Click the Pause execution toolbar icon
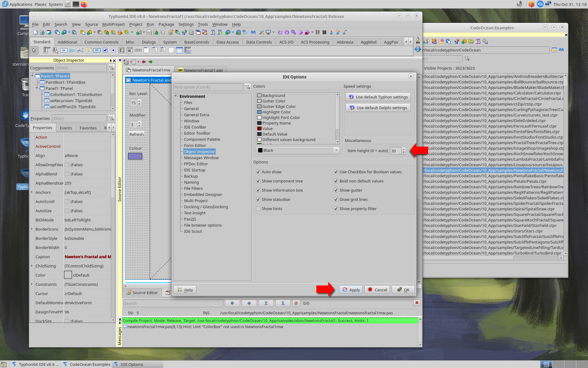The width and height of the screenshot is (588, 368). pos(318,32)
